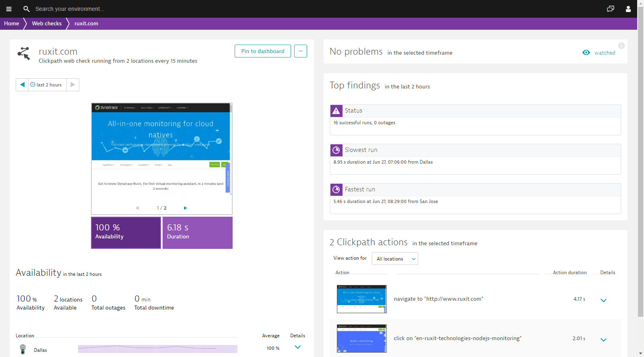644x357 pixels.
Task: Focus the Search your environment field
Action: tap(70, 9)
